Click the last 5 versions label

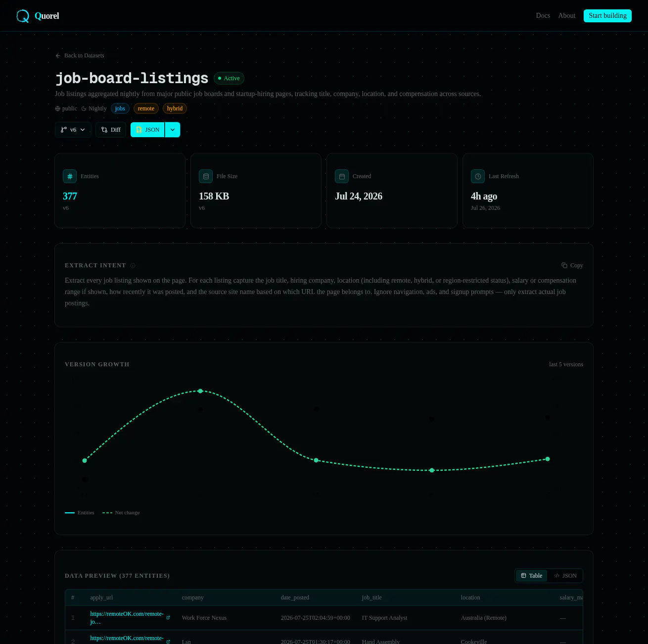566,364
